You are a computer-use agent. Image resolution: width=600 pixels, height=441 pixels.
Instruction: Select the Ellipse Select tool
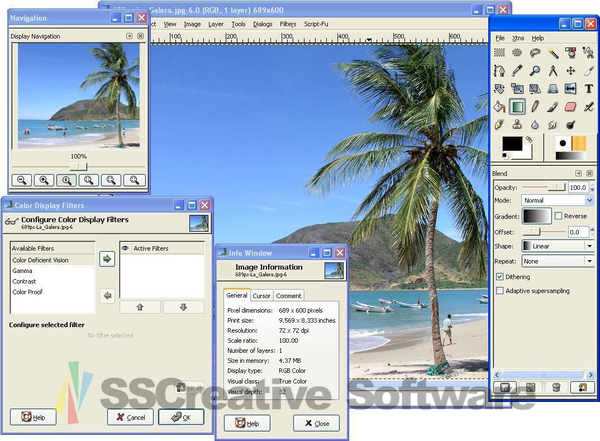517,52
